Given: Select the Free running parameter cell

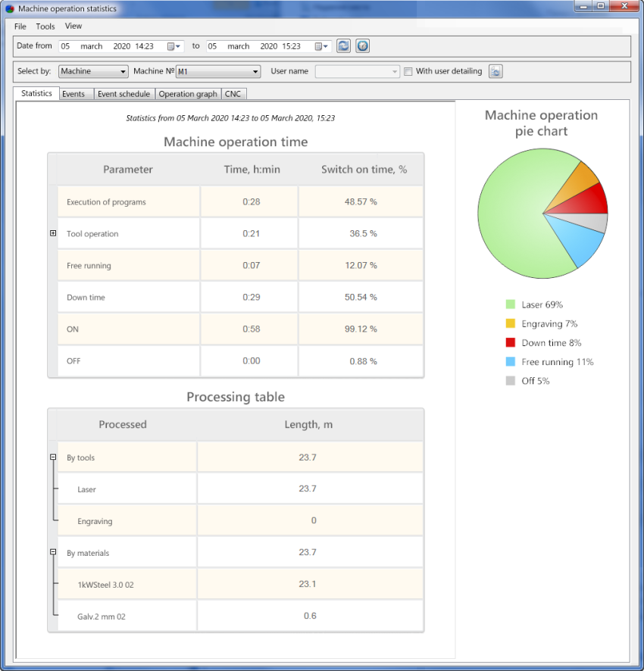Looking at the screenshot, I should [129, 265].
